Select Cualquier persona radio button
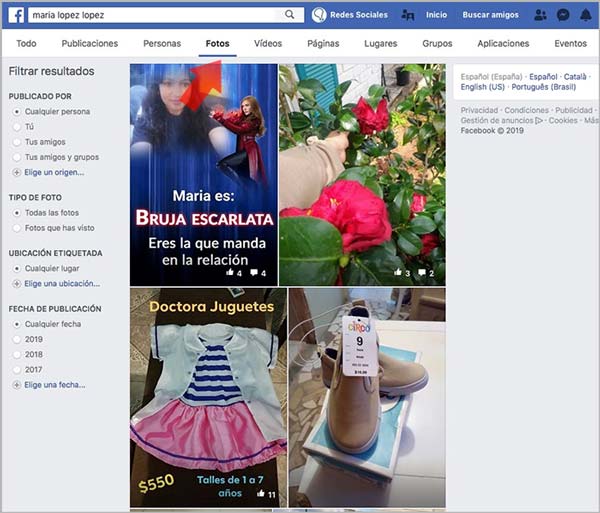This screenshot has height=513, width=600. pyautogui.click(x=16, y=112)
